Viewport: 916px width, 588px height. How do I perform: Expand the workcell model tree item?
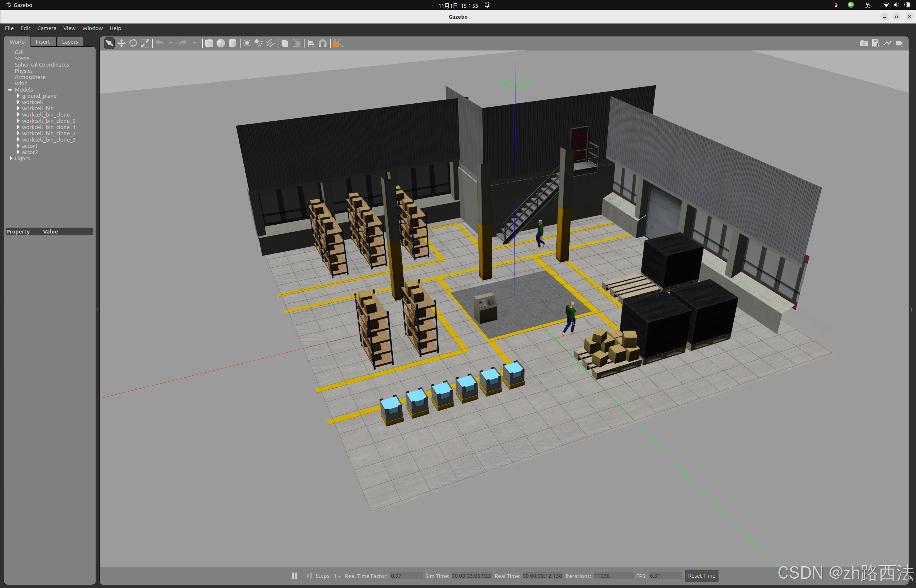point(18,102)
